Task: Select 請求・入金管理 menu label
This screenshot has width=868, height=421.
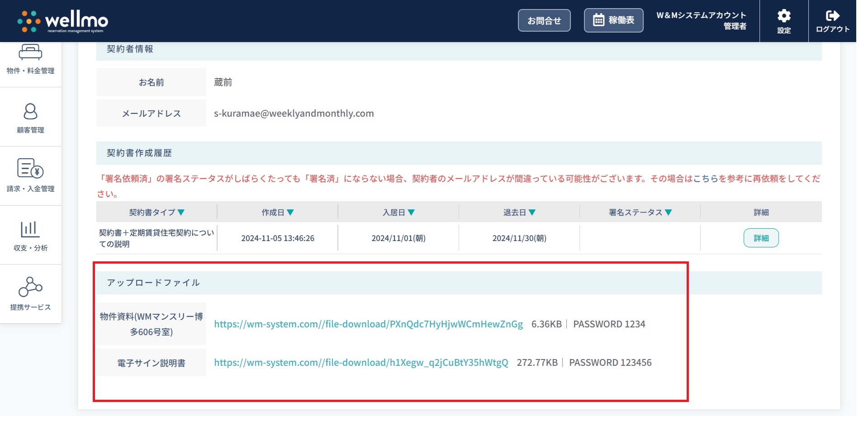Action: click(30, 189)
